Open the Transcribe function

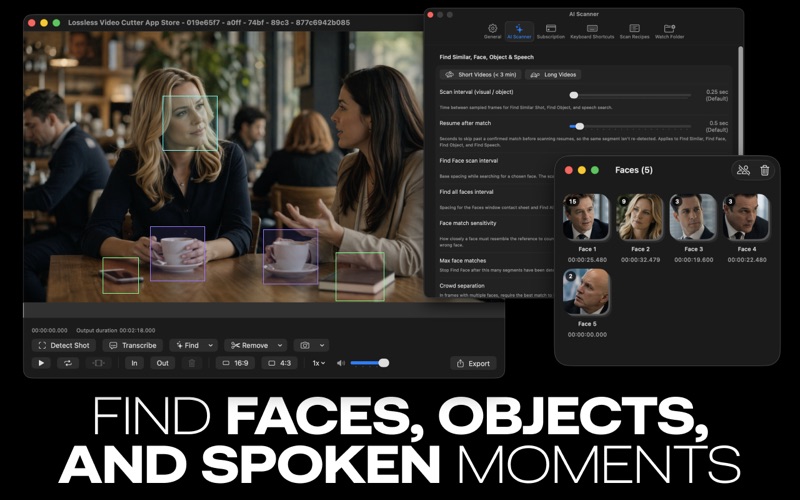point(133,345)
